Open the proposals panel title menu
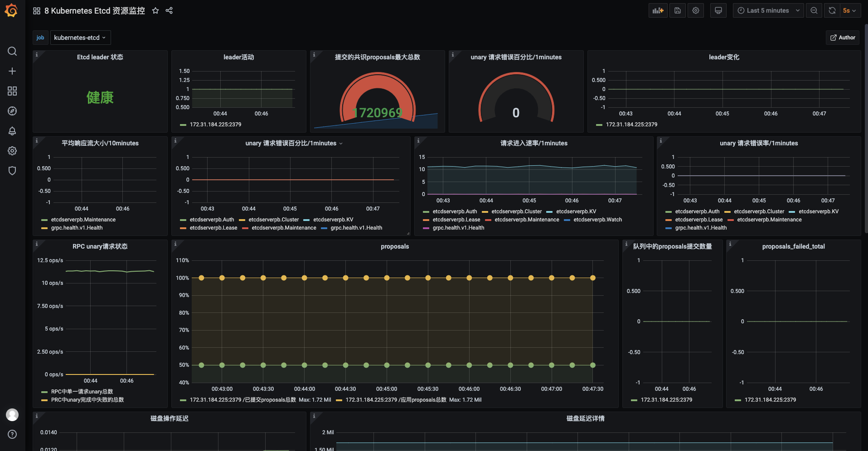This screenshot has height=451, width=868. click(x=395, y=246)
